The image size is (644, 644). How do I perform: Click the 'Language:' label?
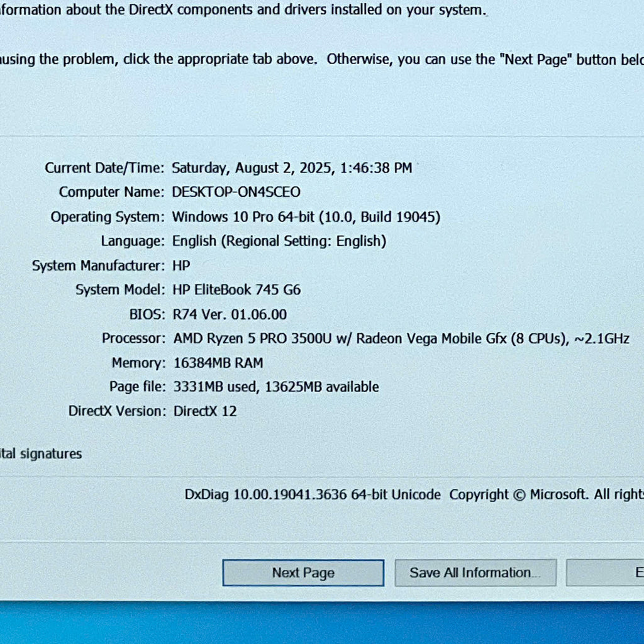(133, 241)
